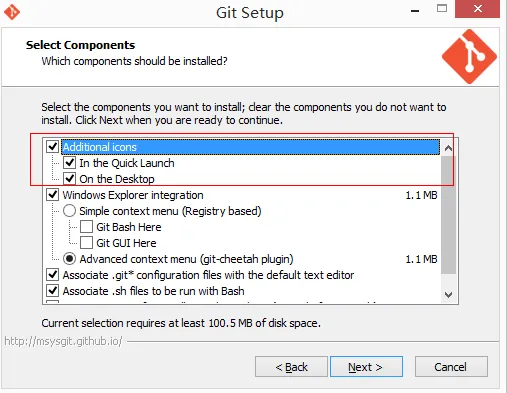The width and height of the screenshot is (507, 393).
Task: Enable the Git Bash Here checkbox
Action: (x=86, y=227)
